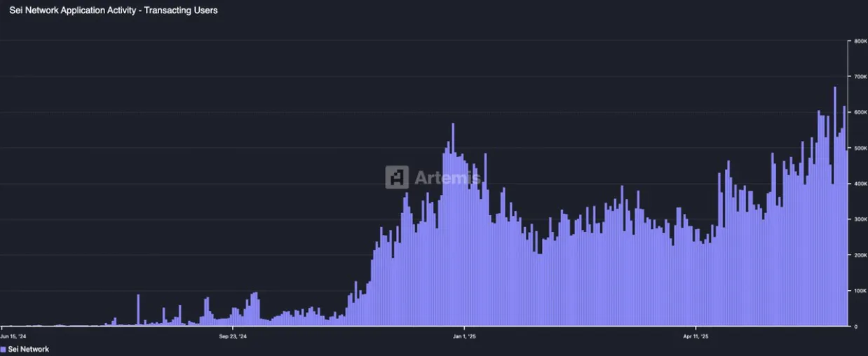Select the 600K y-axis label
The image size is (868, 356).
[x=860, y=112]
